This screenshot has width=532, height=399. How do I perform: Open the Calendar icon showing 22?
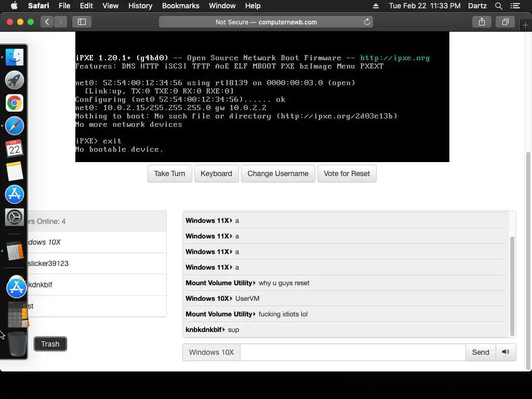click(14, 149)
